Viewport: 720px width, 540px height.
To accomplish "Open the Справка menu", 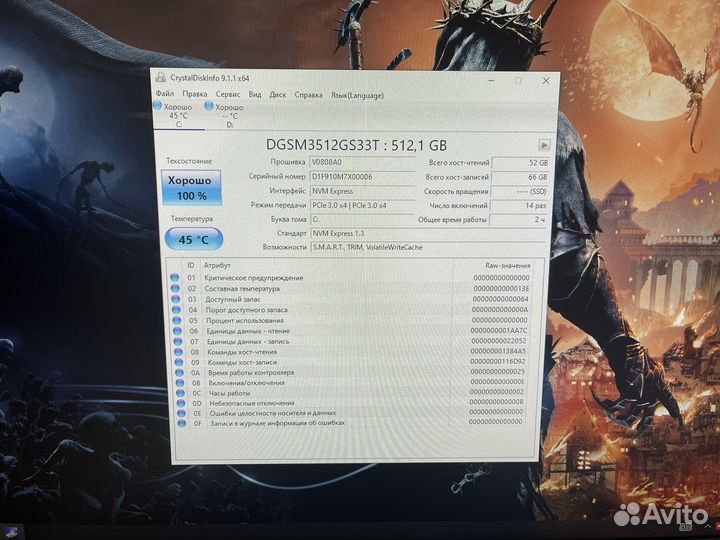I will tap(308, 95).
